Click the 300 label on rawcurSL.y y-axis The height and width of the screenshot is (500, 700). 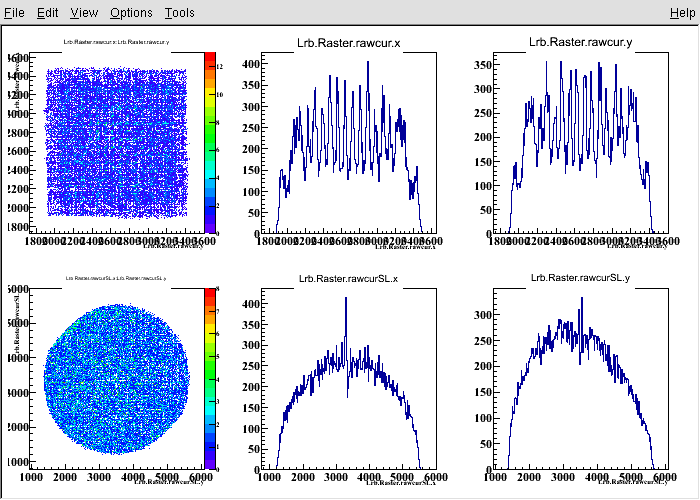(483, 315)
